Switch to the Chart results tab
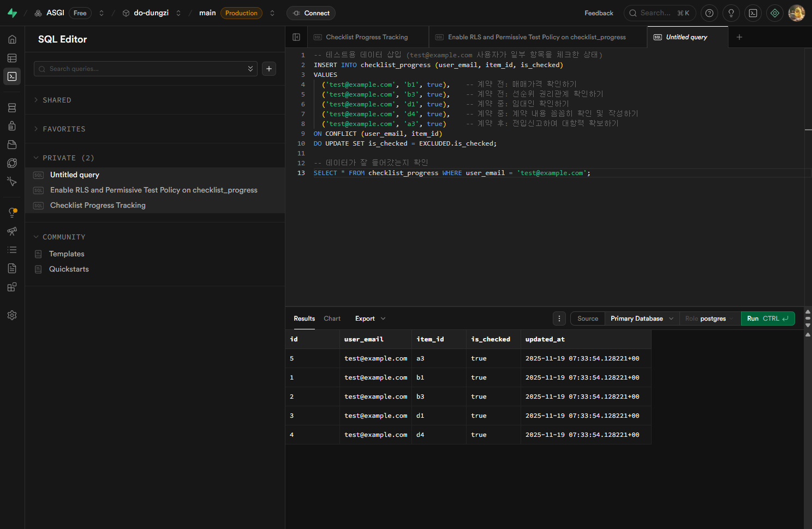This screenshot has width=812, height=529. coord(332,318)
